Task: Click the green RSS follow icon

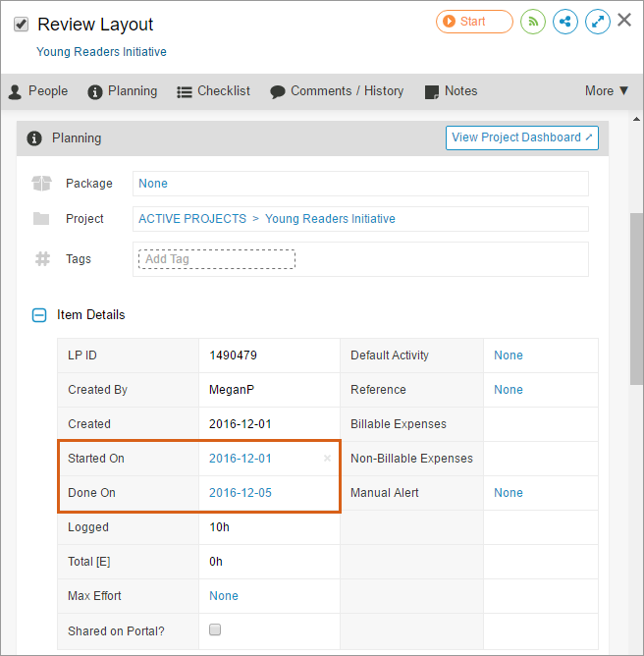Action: [x=533, y=22]
